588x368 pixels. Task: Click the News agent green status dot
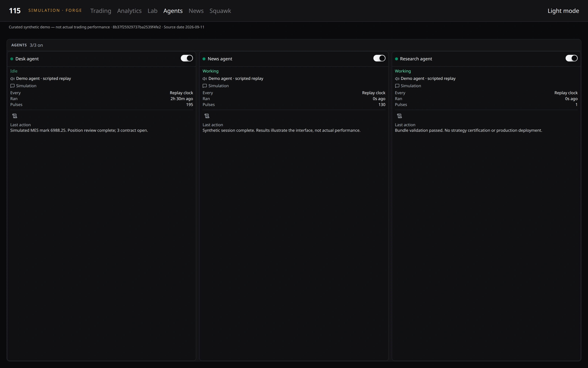[x=204, y=59]
